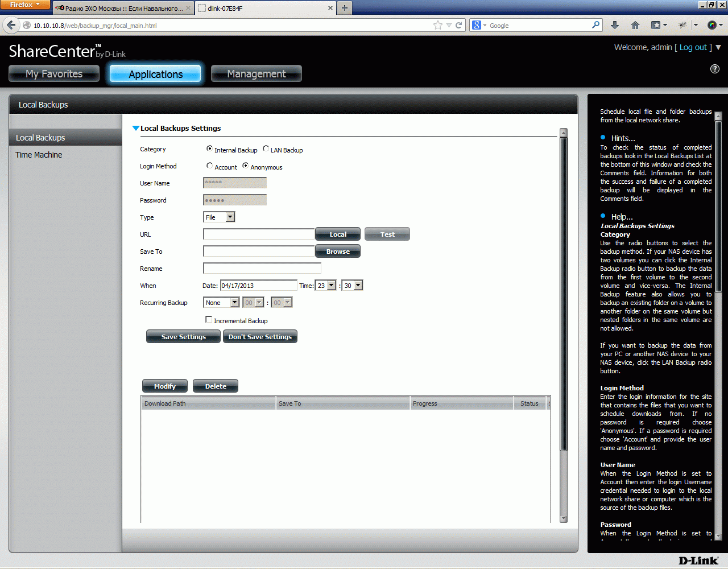Select Internal Backup category
728x569 pixels.
[x=209, y=149]
